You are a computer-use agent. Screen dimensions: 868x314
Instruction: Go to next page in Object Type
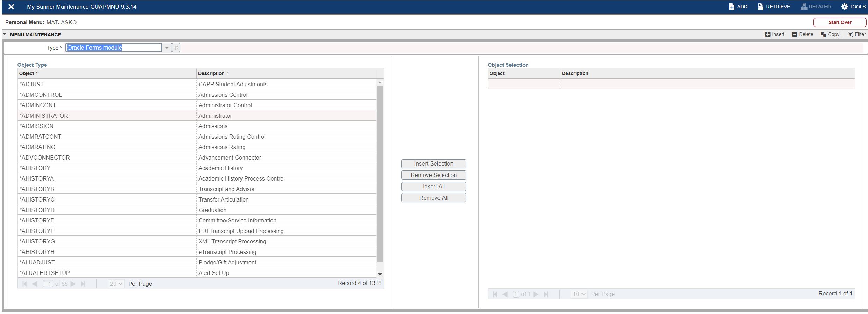pos(73,284)
